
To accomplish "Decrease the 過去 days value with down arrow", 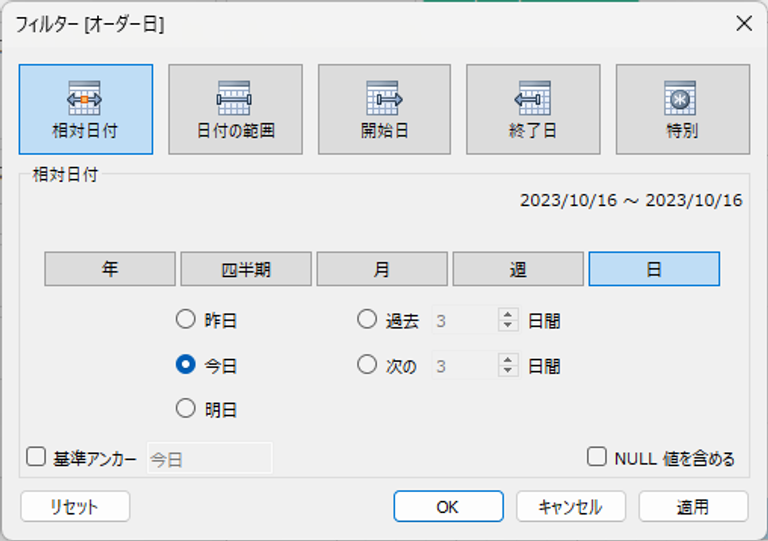I will pyautogui.click(x=508, y=326).
